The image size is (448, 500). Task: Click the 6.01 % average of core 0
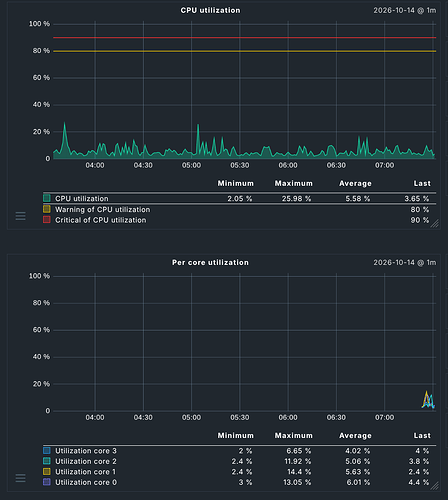point(358,482)
